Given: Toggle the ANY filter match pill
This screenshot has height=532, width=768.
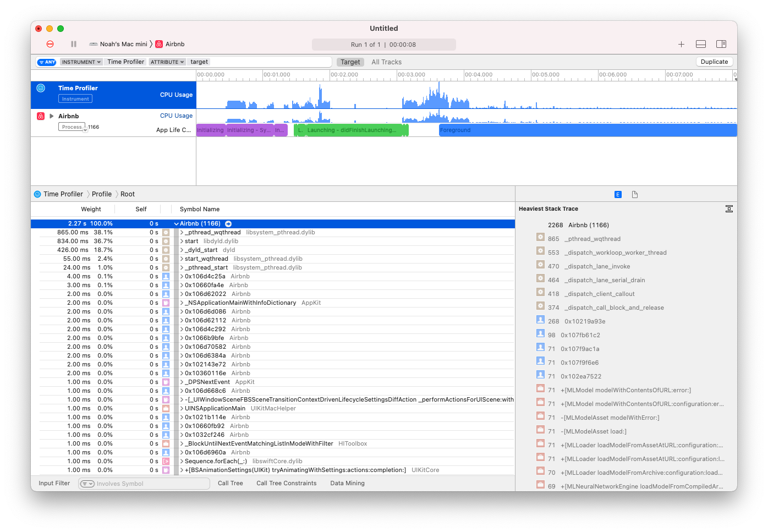Looking at the screenshot, I should coord(47,62).
